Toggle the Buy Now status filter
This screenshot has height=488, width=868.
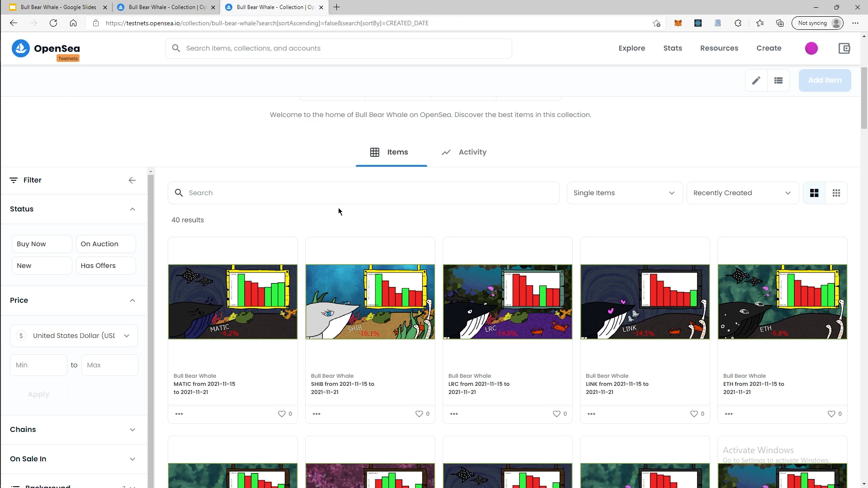tap(42, 244)
